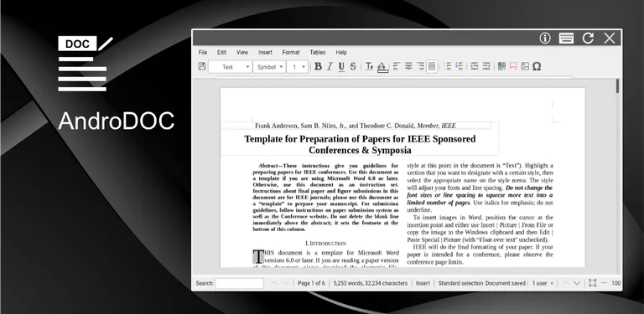Click the vertical scrollbar thumb
Screen dimensions: 644x314
(x=618, y=86)
